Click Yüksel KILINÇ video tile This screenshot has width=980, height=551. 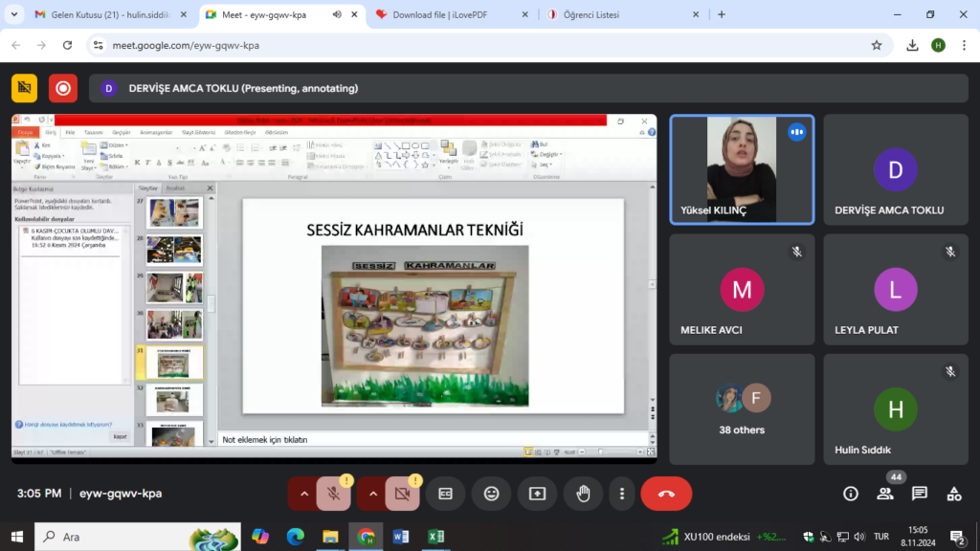[x=742, y=170]
